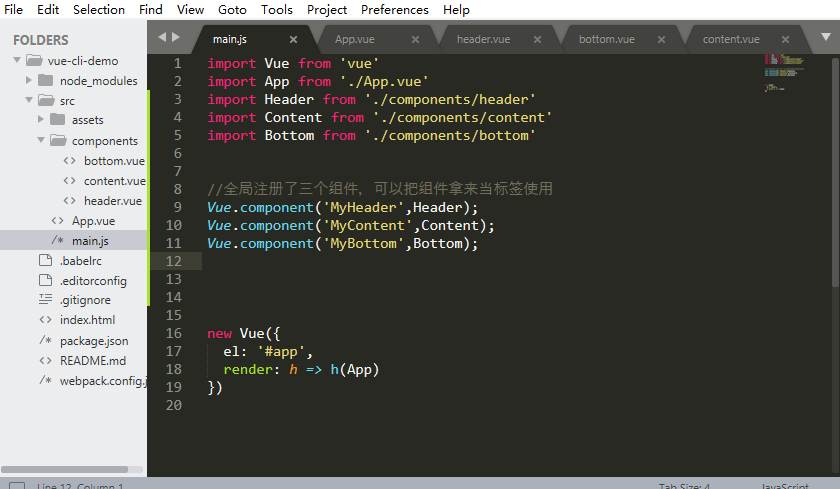
Task: Click the sidebar horizontal scrollbar
Action: 65,469
